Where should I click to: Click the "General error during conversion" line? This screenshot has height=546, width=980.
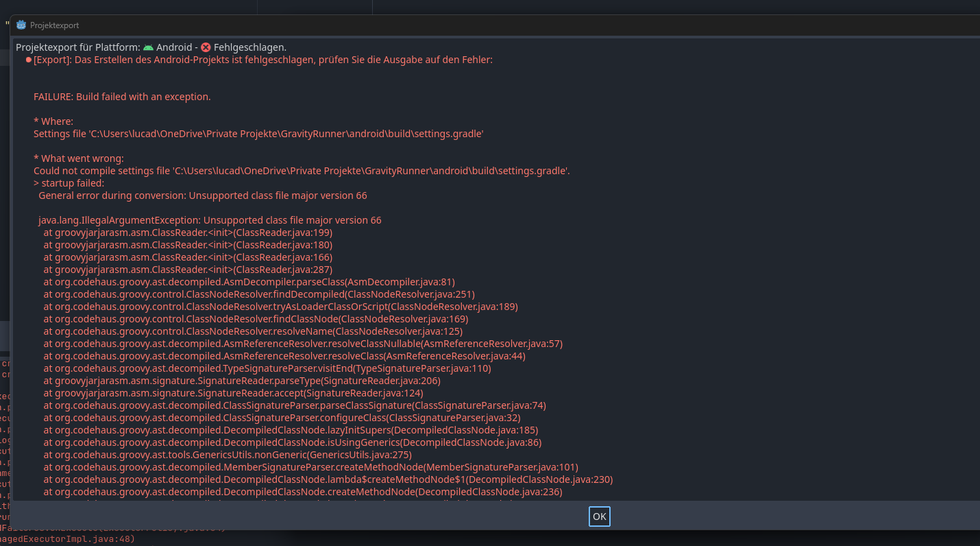[x=203, y=195]
